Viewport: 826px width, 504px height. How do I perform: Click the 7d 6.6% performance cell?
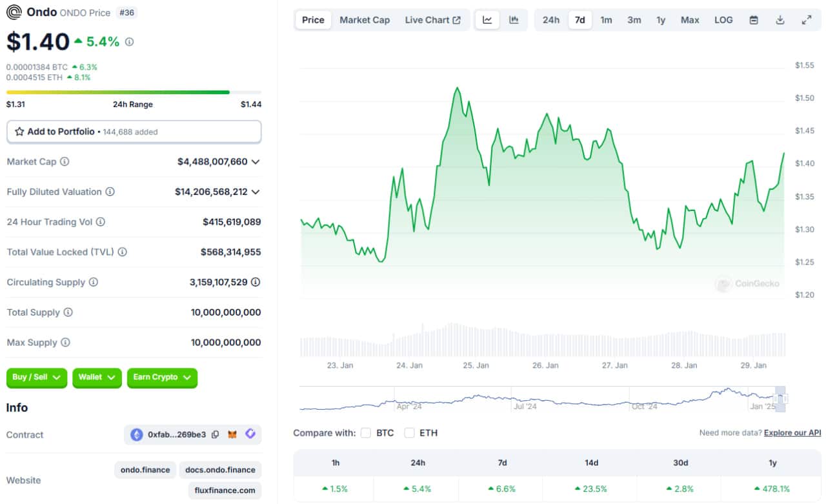coord(501,489)
